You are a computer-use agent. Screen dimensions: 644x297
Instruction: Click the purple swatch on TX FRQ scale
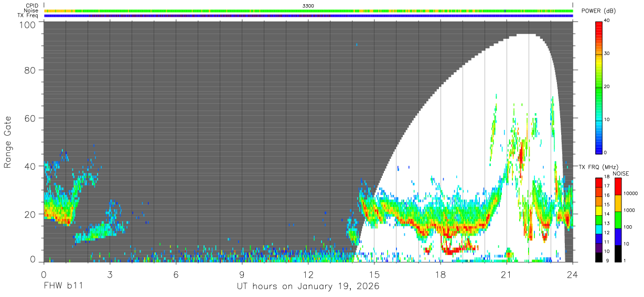(599, 247)
